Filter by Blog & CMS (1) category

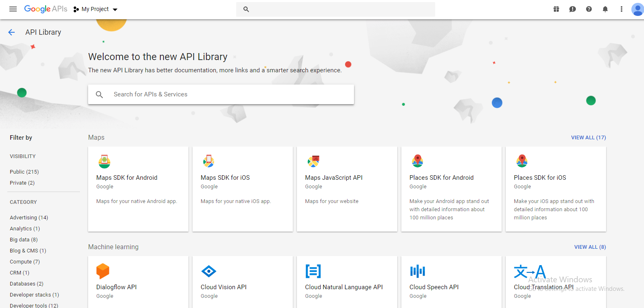[28, 251]
